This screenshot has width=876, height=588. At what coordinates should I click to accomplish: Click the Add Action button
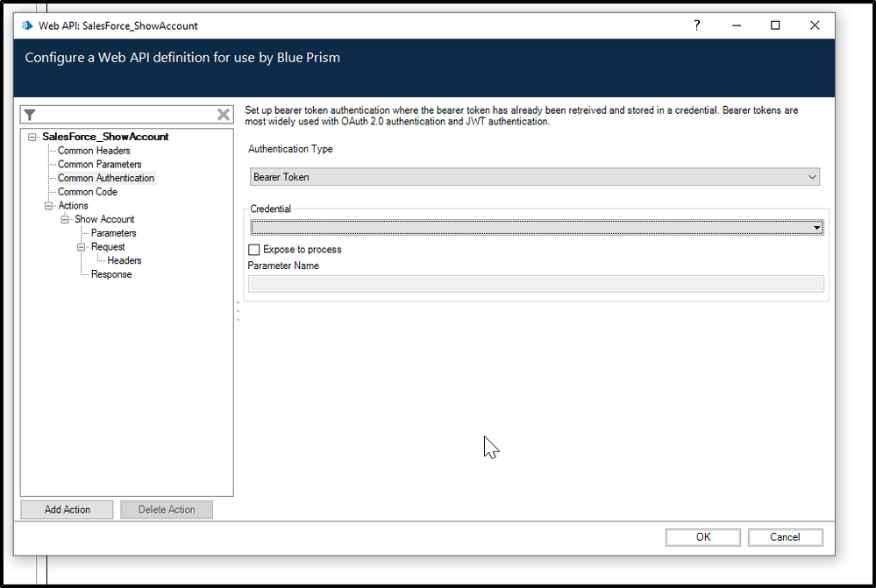tap(67, 509)
